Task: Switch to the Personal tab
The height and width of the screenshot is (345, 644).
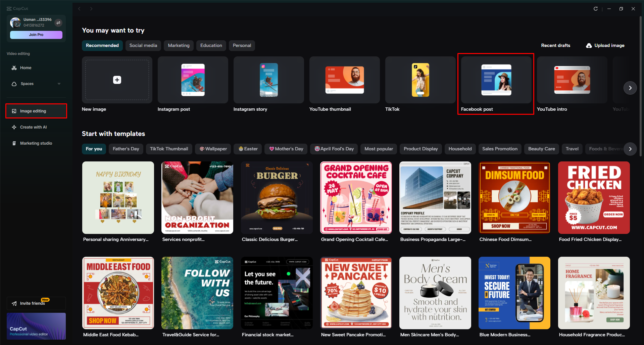Action: pos(242,46)
